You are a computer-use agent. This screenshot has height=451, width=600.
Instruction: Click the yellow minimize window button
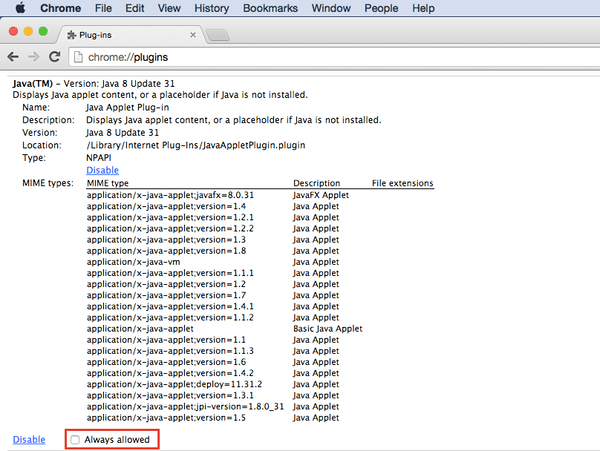click(28, 31)
